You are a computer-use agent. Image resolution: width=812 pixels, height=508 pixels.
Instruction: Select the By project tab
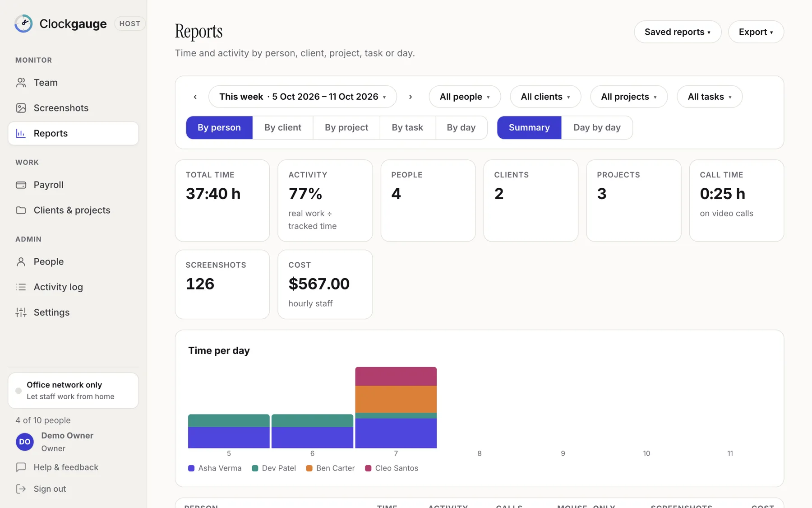pos(346,127)
